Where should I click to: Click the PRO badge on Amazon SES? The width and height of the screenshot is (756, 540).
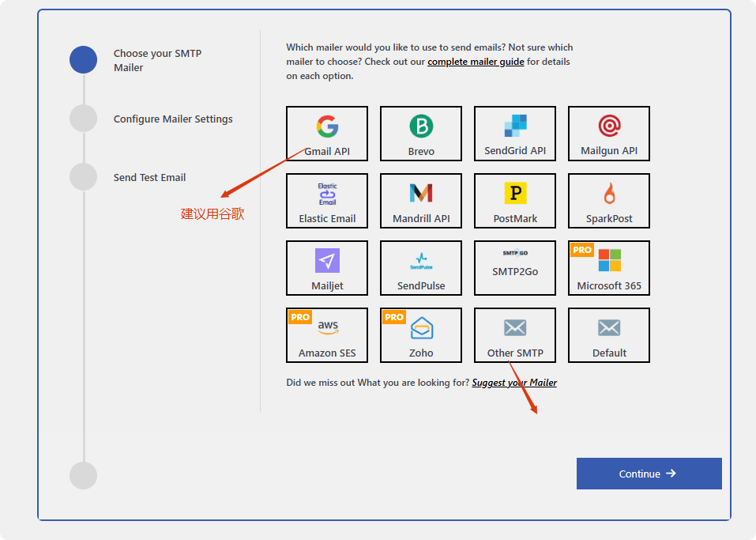[x=300, y=316]
